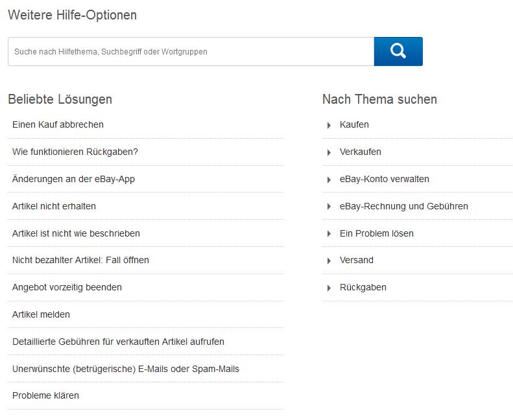The height and width of the screenshot is (420, 513).
Task: Expand the Versand topic arrow
Action: 329,261
